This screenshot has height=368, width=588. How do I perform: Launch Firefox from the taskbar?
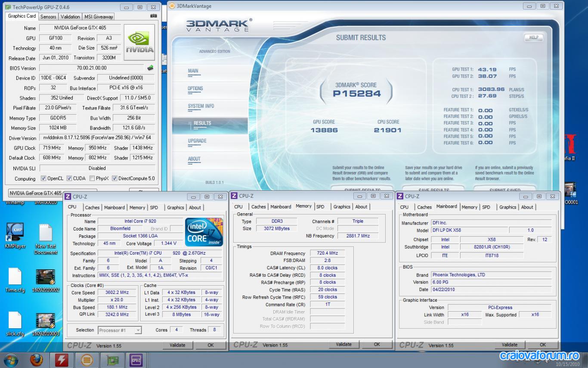(x=37, y=359)
